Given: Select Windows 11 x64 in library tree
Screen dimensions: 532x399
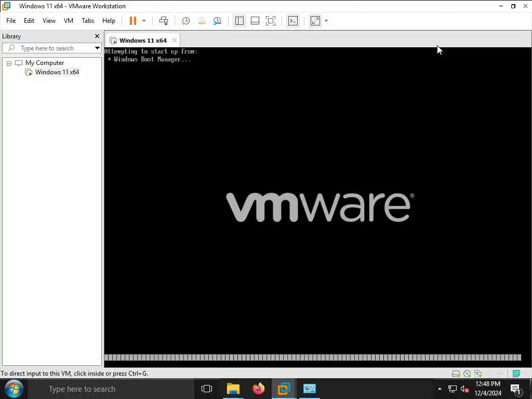Looking at the screenshot, I should click(57, 72).
